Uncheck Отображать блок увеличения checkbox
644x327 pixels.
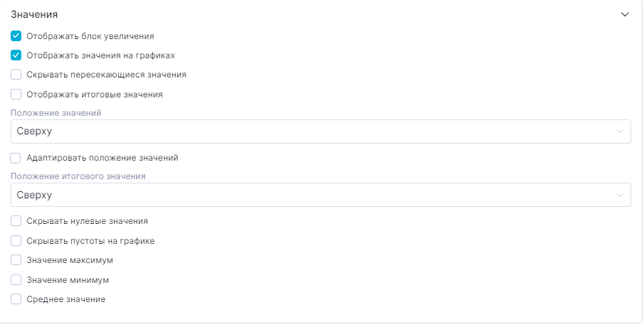16,36
